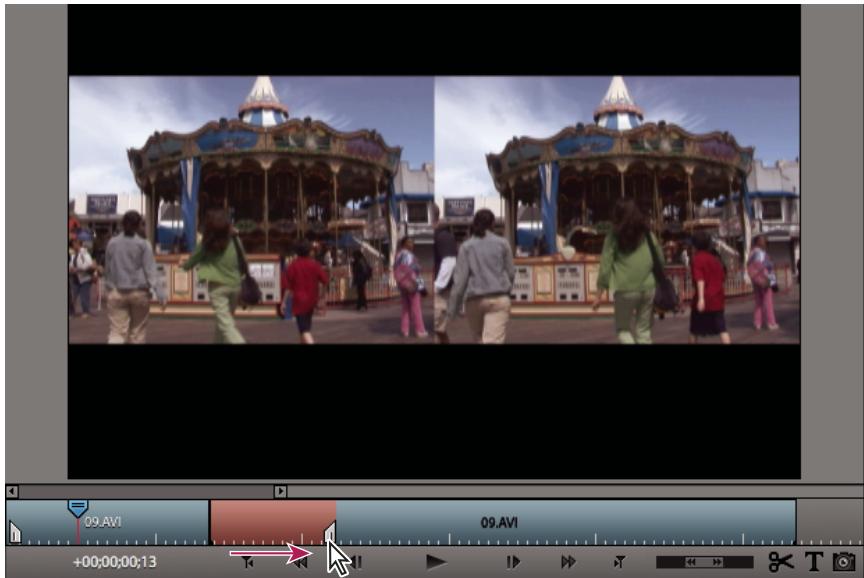Click the scrollbar right arrow
The image size is (864, 578).
pos(280,491)
